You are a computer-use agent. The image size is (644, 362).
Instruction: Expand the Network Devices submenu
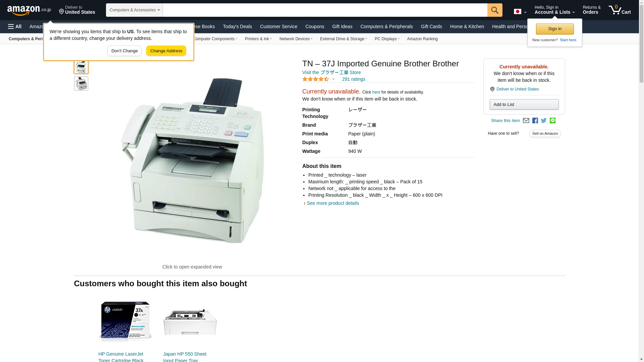pyautogui.click(x=296, y=39)
